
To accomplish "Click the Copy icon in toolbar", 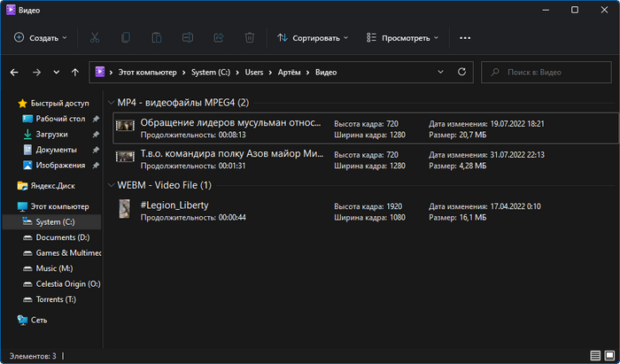I will pyautogui.click(x=126, y=38).
